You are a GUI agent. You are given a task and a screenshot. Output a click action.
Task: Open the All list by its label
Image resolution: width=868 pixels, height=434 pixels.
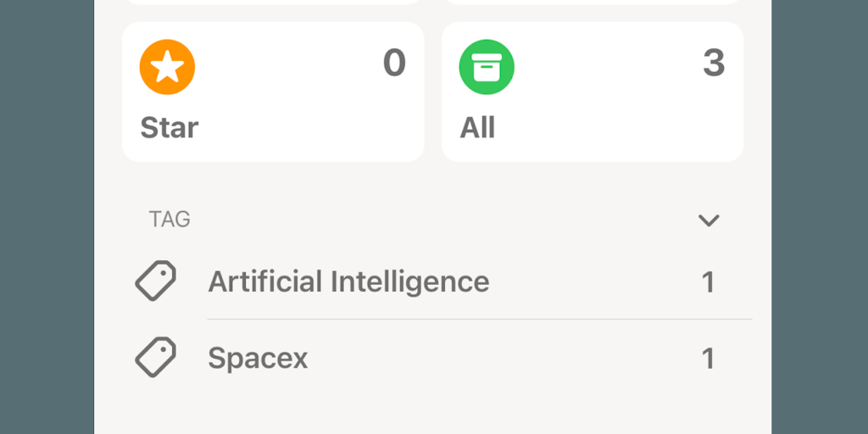pos(477,128)
